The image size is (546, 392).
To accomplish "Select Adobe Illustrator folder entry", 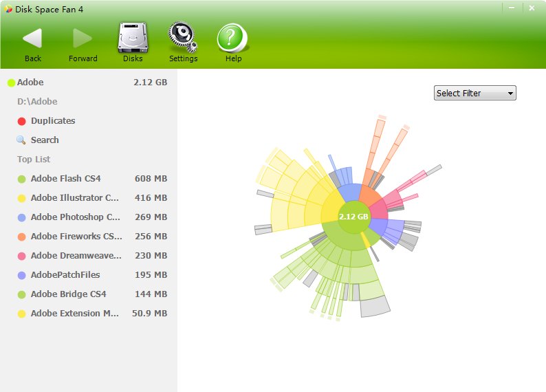I will tap(74, 198).
